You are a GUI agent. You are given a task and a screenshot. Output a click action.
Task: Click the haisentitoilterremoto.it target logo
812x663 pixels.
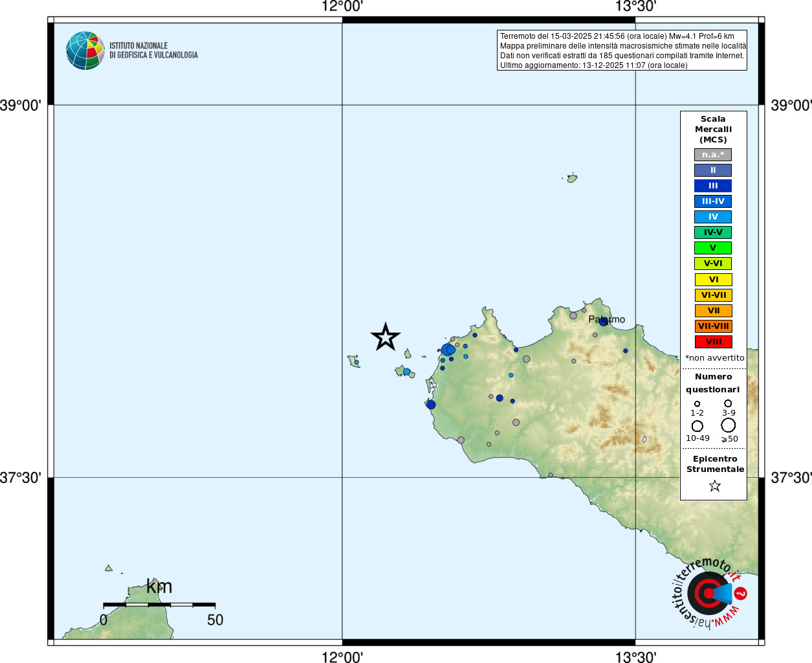(x=709, y=593)
